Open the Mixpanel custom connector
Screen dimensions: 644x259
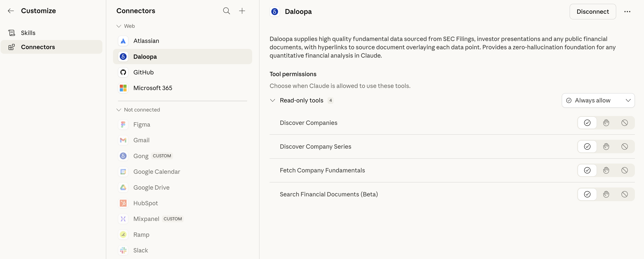tap(146, 219)
